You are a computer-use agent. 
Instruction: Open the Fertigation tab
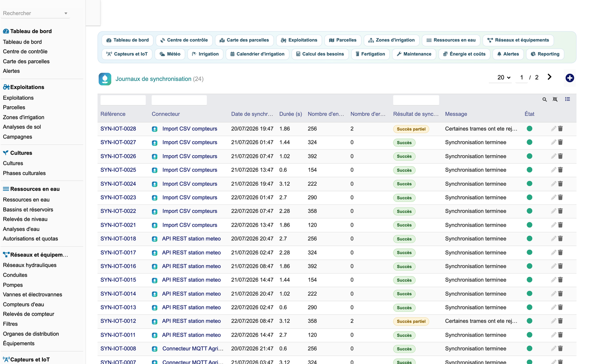(370, 54)
